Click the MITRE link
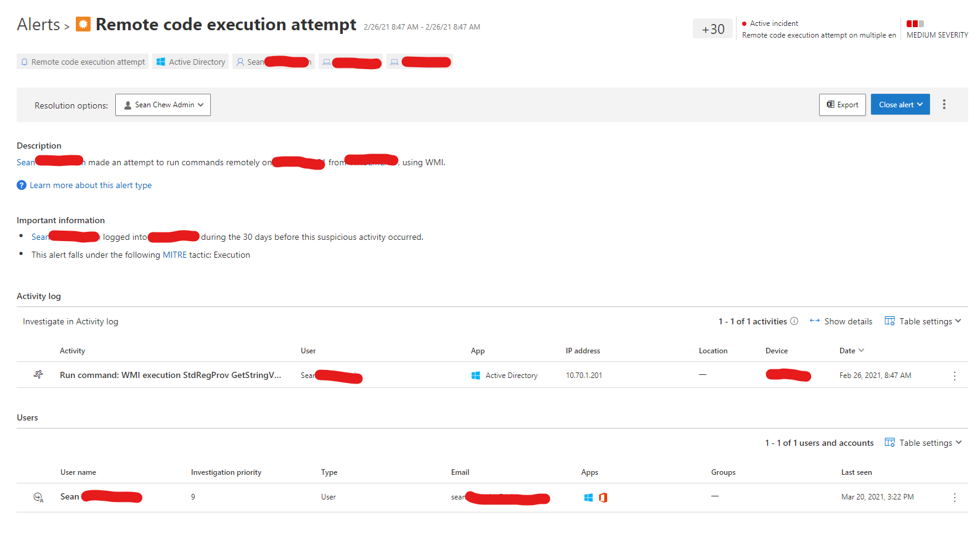This screenshot has width=980, height=534. click(x=174, y=255)
